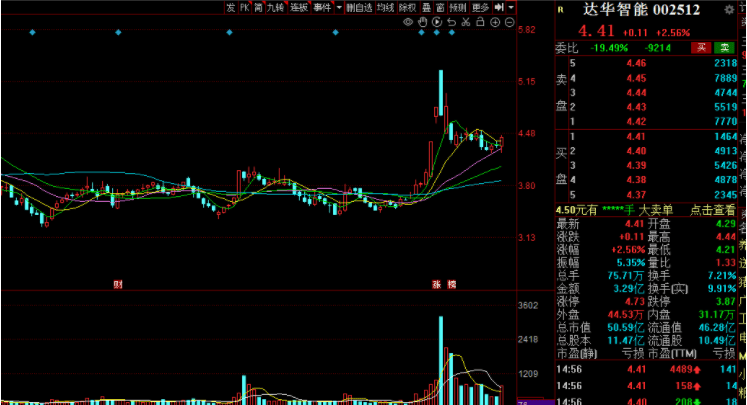The height and width of the screenshot is (405, 747).
Task: Toggle the 九转 indicator
Action: point(276,7)
